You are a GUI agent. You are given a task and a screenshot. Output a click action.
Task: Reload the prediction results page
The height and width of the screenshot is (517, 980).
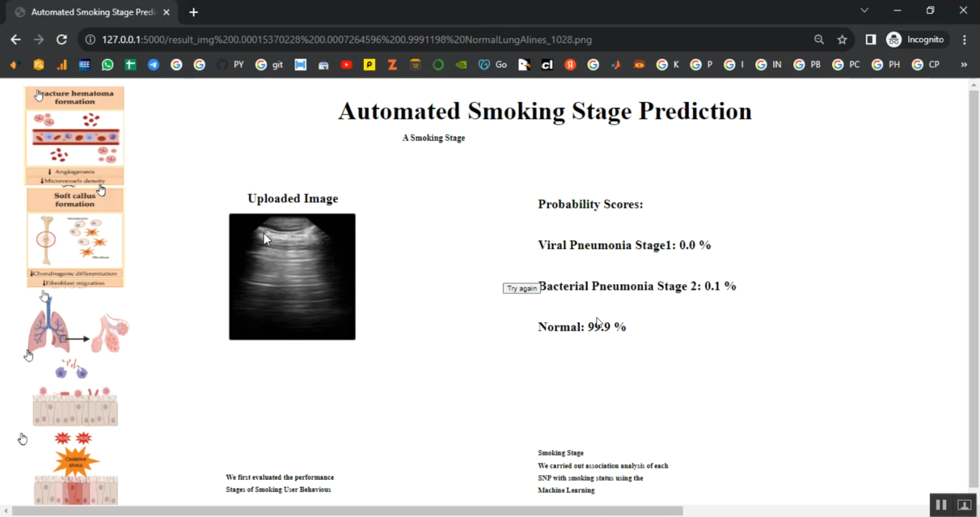click(x=61, y=39)
